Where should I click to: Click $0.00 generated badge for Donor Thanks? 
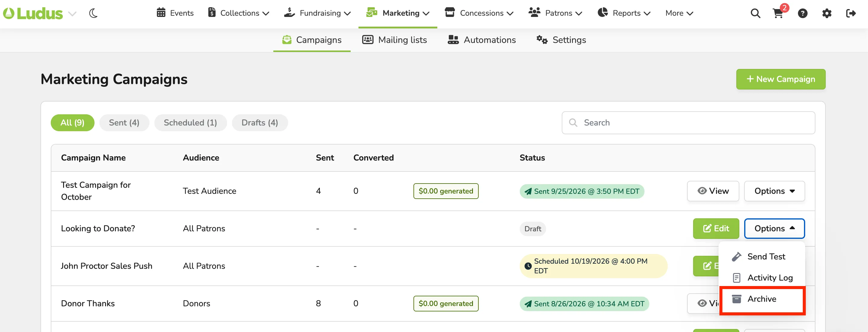446,304
